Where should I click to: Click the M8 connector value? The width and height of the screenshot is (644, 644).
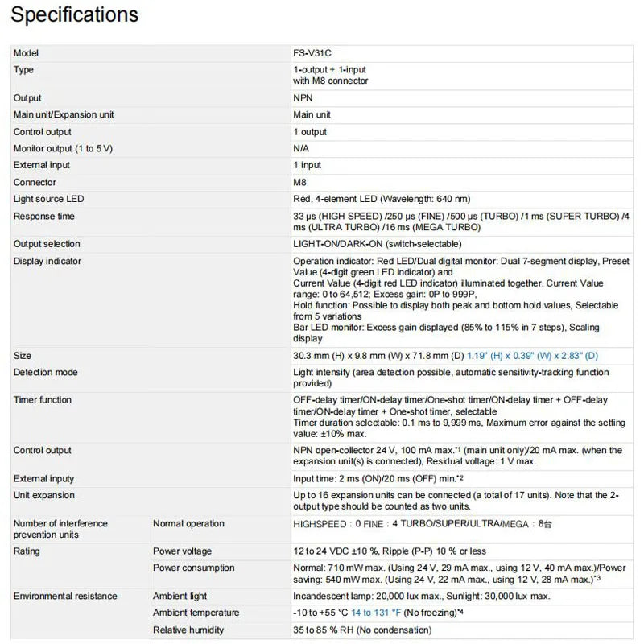point(299,183)
